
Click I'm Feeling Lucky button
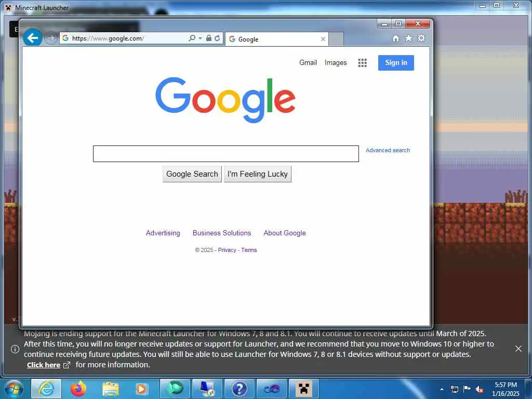[x=258, y=174]
